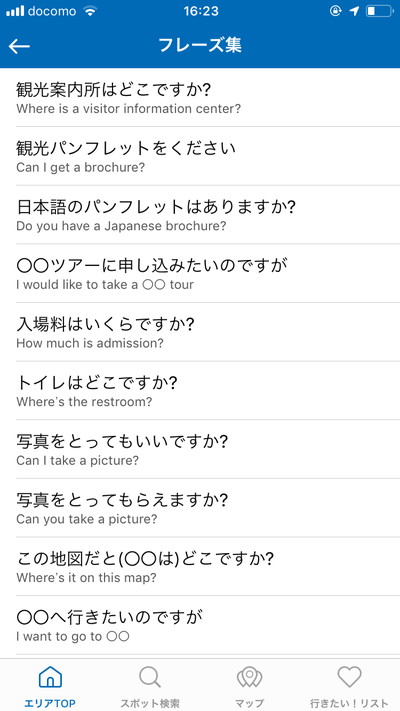Tap the フレーズ集 header title
The height and width of the screenshot is (711, 400).
tap(200, 45)
